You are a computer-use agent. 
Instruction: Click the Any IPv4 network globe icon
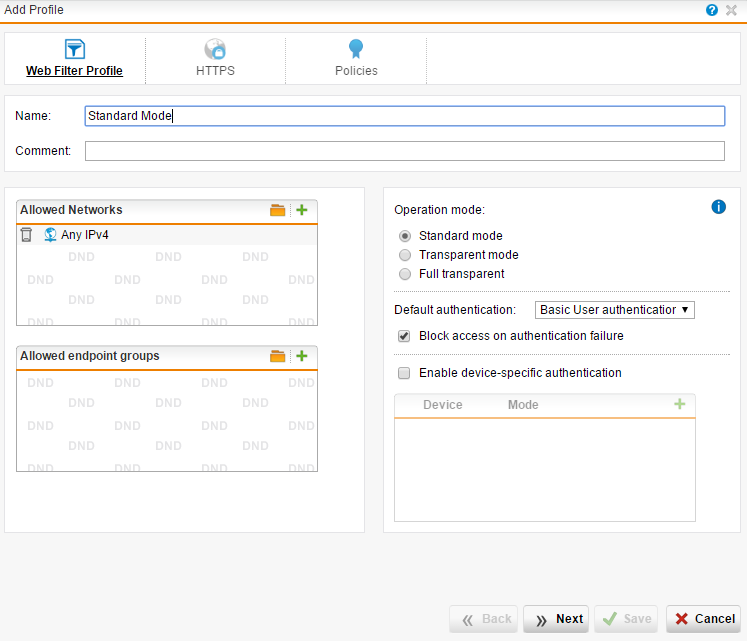(50, 235)
